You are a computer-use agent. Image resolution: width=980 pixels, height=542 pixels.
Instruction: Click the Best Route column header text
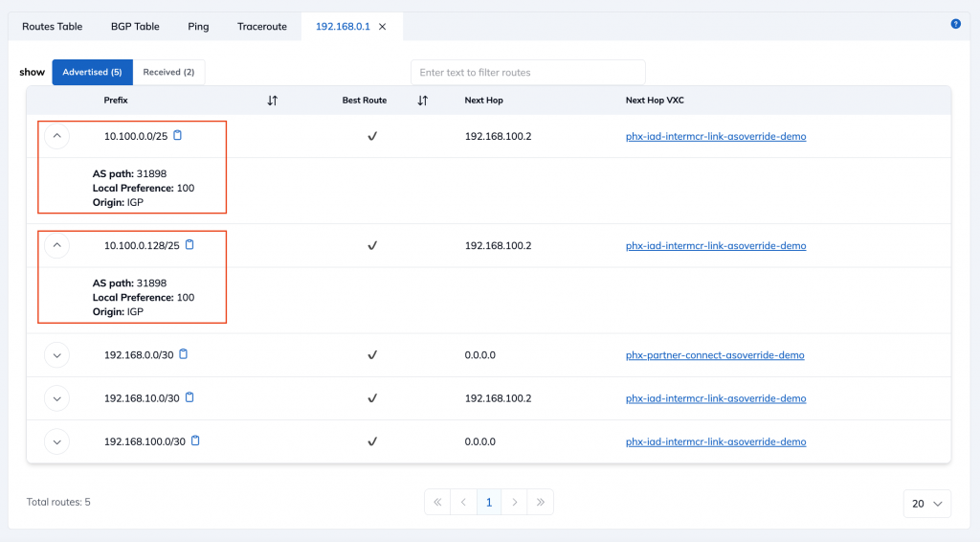point(365,100)
